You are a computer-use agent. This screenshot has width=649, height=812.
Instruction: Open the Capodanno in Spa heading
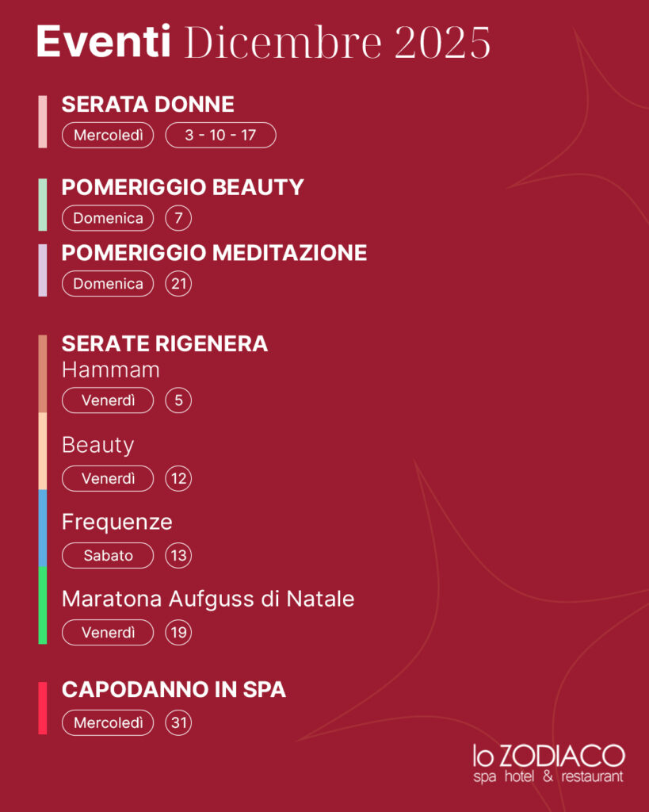point(174,690)
